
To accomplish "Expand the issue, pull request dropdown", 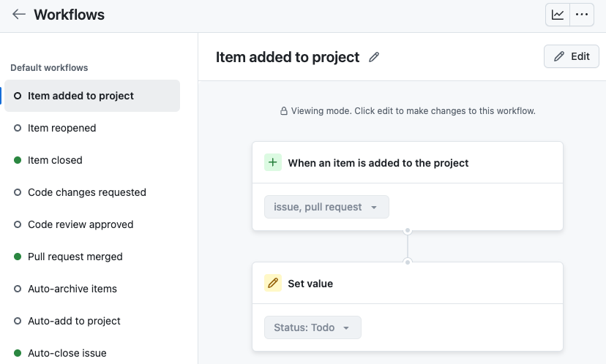I will point(326,207).
